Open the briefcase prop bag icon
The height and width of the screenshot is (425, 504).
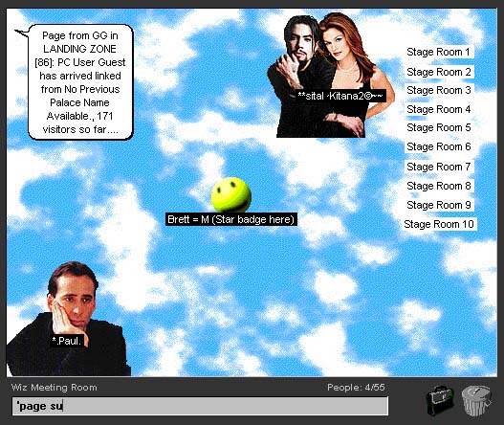point(440,400)
